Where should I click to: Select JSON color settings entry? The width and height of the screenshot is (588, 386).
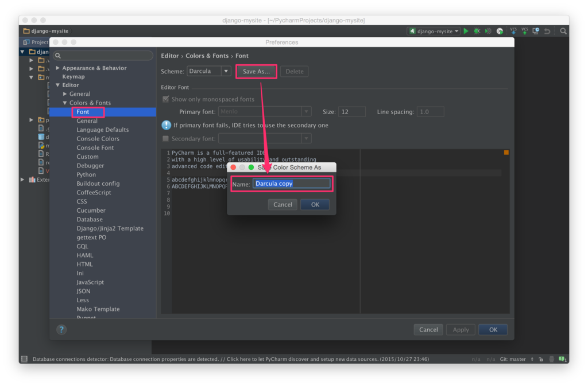tap(84, 291)
